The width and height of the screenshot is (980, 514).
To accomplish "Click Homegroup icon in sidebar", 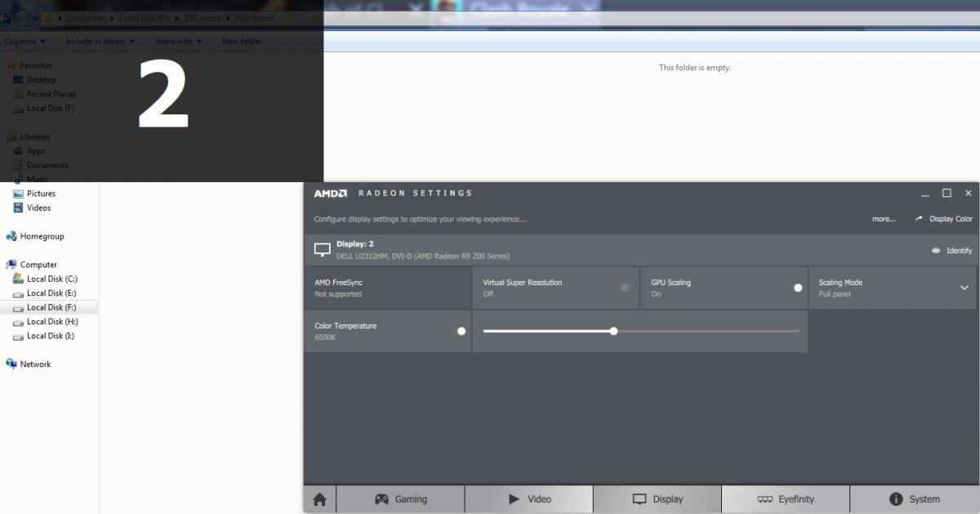I will pyautogui.click(x=11, y=236).
